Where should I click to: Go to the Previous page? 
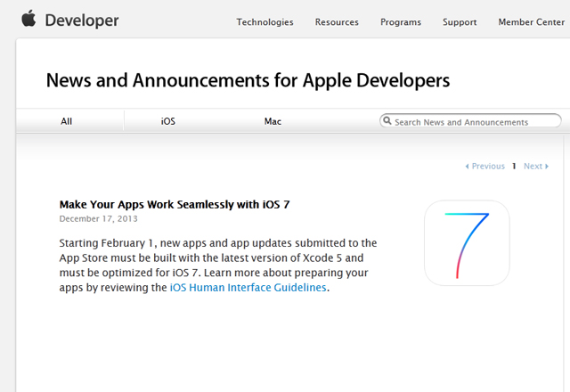(x=484, y=167)
